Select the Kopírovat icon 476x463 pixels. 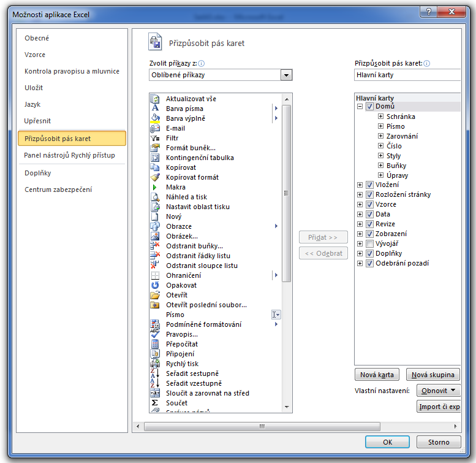coord(155,167)
